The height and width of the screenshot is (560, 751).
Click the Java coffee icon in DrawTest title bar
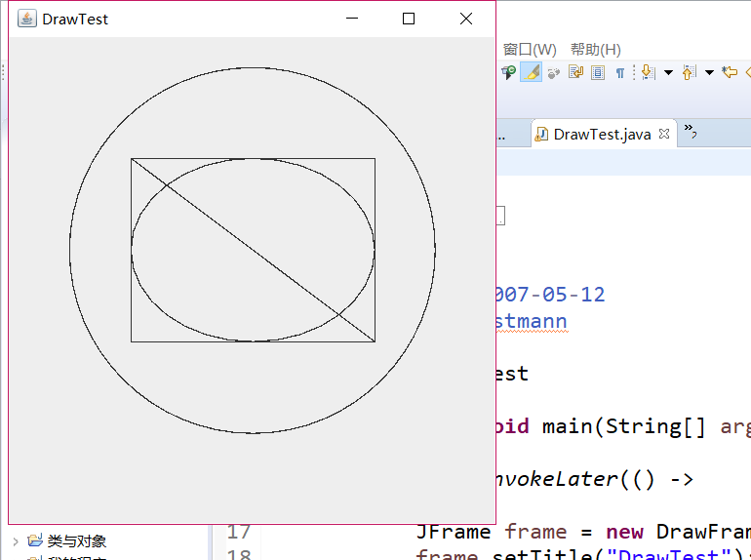(27, 19)
